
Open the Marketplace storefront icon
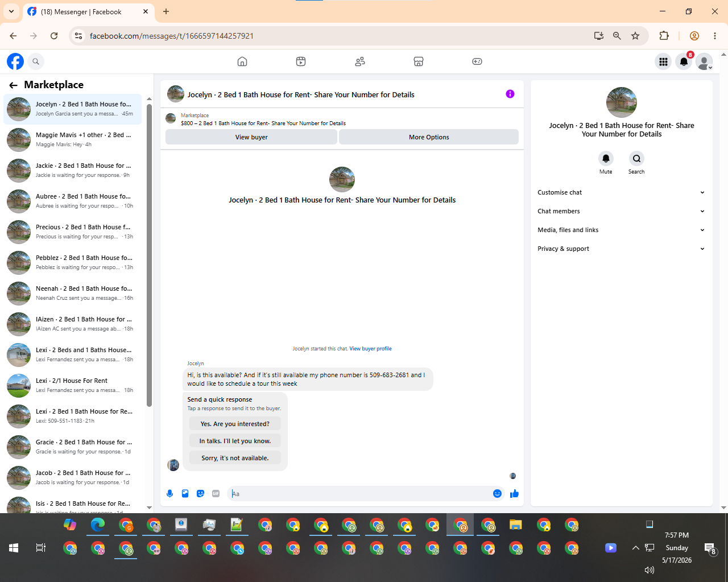pyautogui.click(x=419, y=61)
